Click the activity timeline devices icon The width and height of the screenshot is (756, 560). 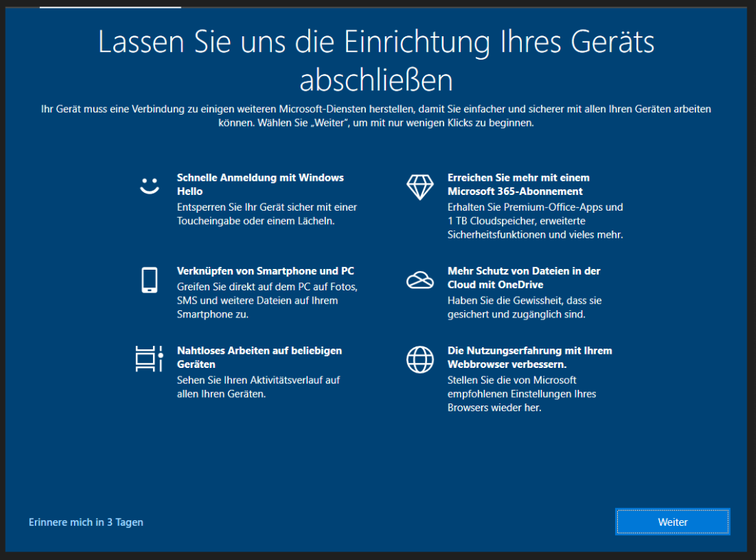click(149, 359)
